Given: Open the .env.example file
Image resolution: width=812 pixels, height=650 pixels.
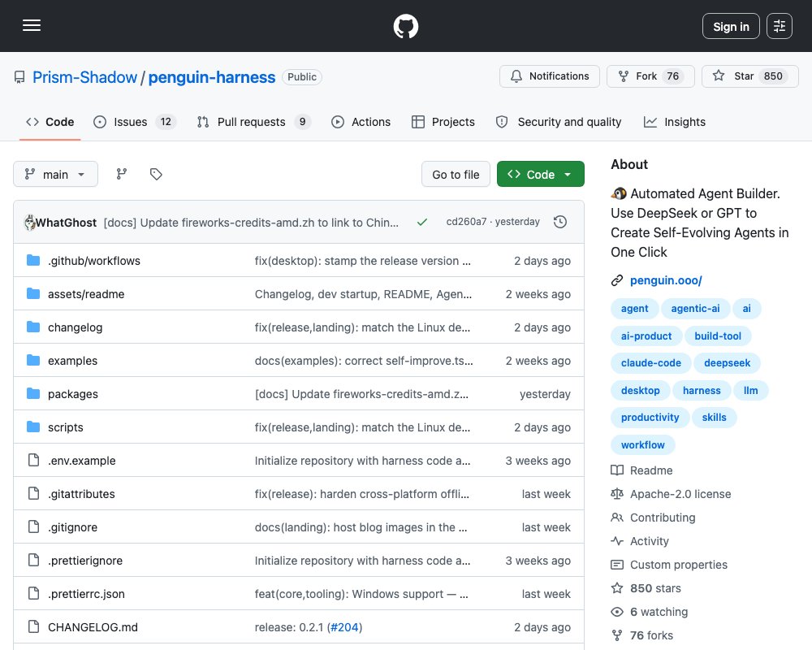Looking at the screenshot, I should 82,461.
